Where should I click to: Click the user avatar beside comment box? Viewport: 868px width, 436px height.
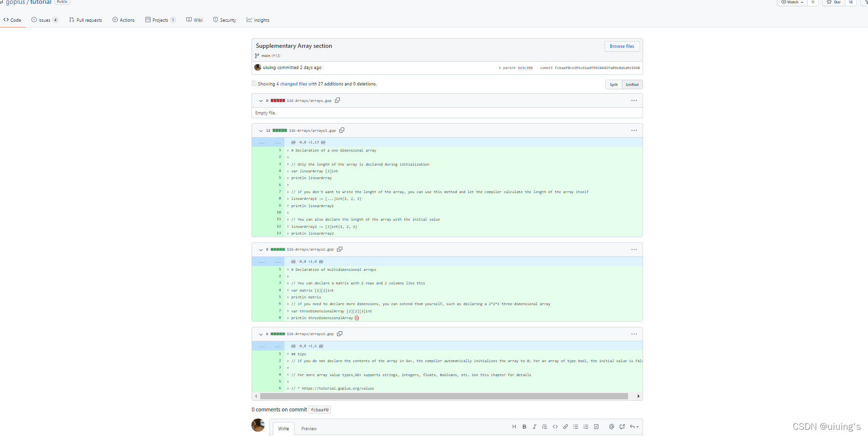(258, 425)
